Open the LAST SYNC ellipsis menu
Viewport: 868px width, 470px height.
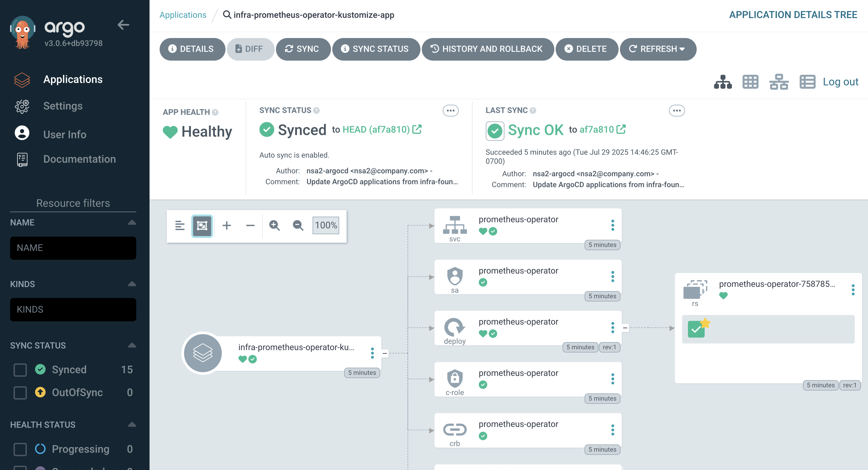(x=676, y=111)
